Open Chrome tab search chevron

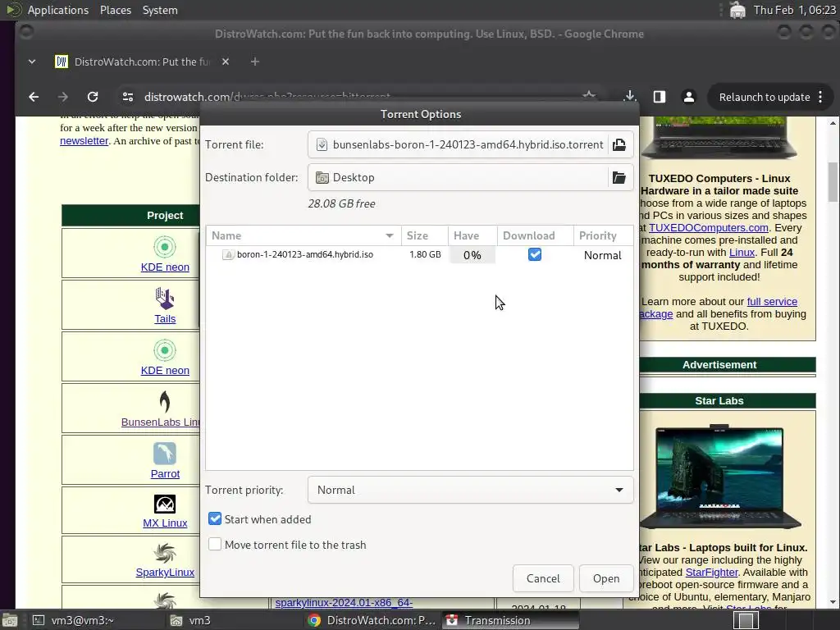[32, 62]
